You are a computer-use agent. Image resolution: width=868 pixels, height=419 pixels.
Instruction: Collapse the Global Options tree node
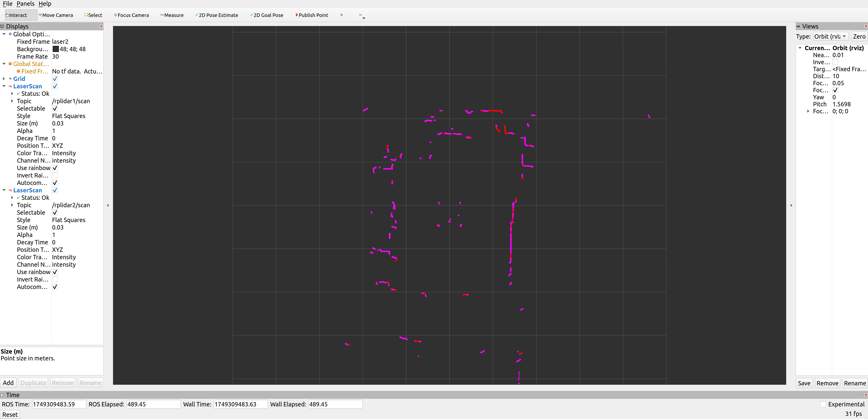point(4,34)
